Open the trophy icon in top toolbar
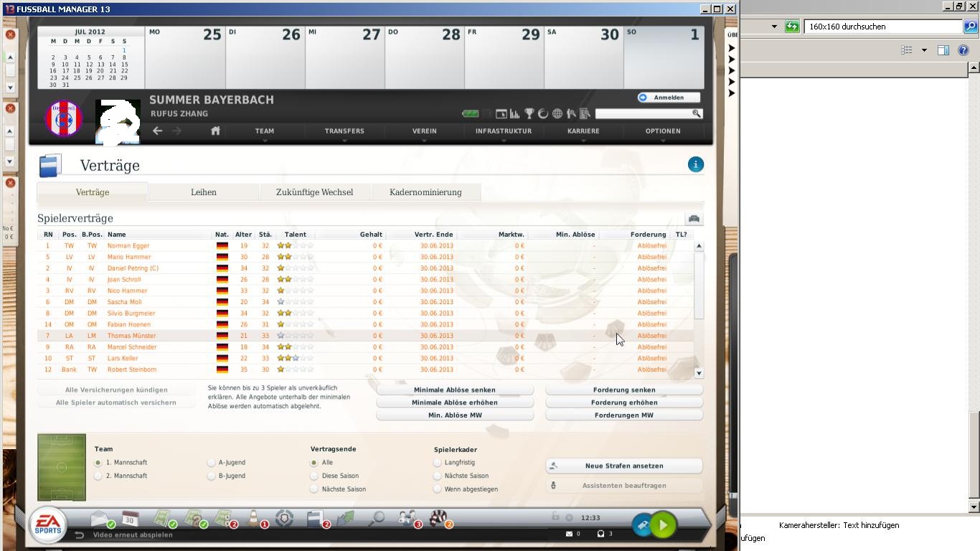Image resolution: width=980 pixels, height=551 pixels. coord(529,113)
